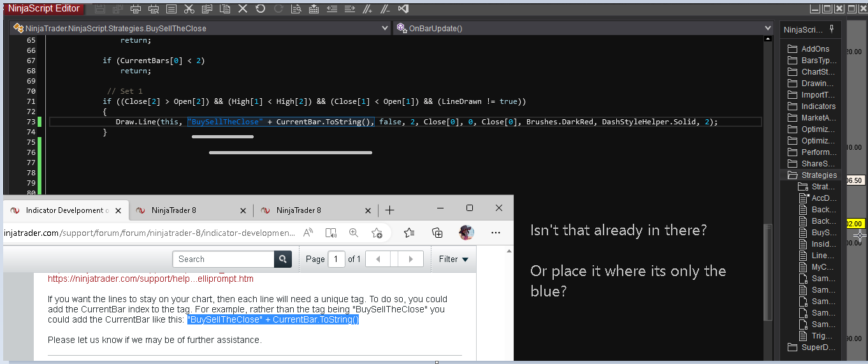The height and width of the screenshot is (364, 868).
Task: Go to the previous forum page
Action: click(379, 259)
